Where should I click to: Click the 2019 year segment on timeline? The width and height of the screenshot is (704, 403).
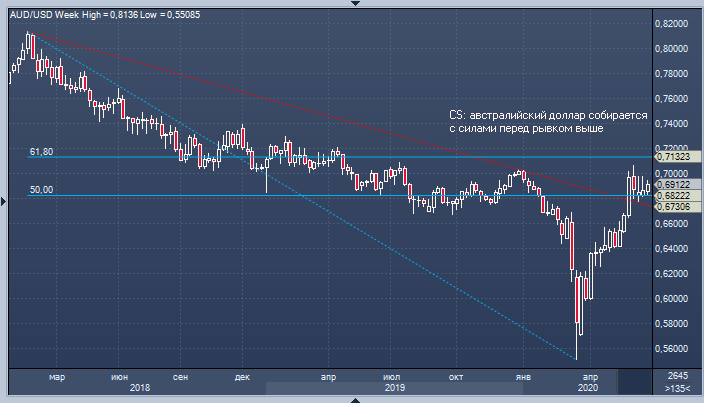394,387
